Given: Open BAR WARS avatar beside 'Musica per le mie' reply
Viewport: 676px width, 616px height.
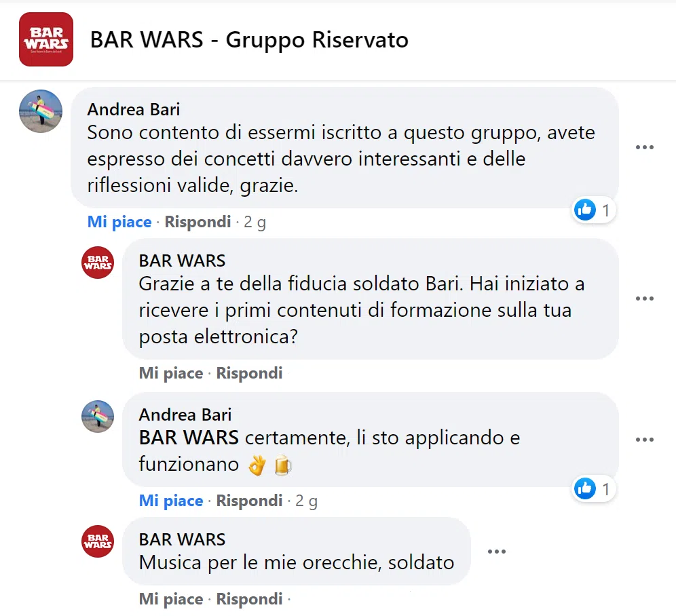Looking at the screenshot, I should pos(98,541).
